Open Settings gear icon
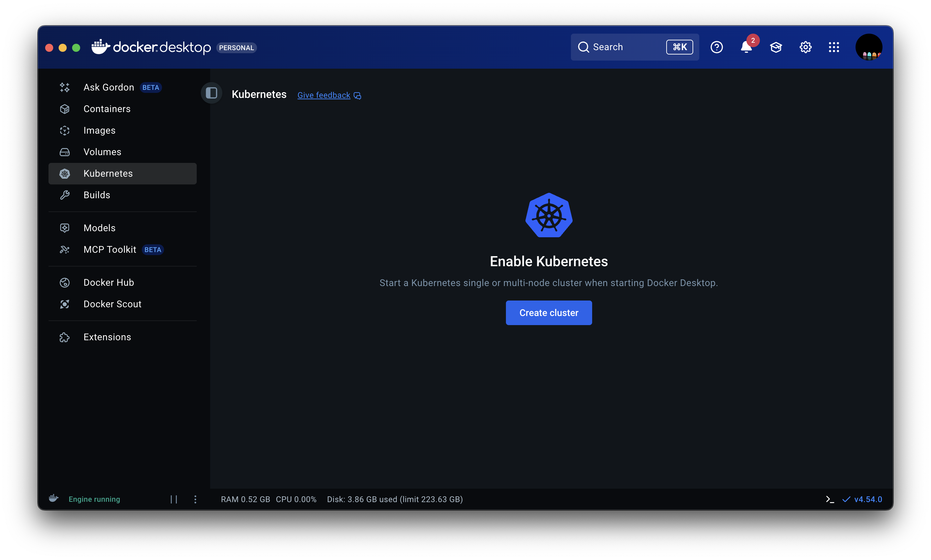This screenshot has height=560, width=931. [x=805, y=47]
